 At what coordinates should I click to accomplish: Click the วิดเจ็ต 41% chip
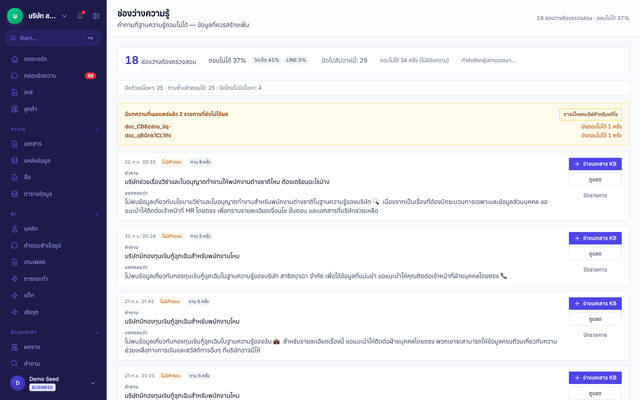tap(267, 60)
